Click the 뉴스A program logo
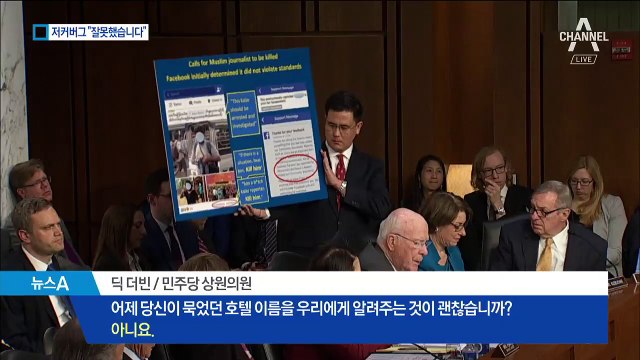 (49, 283)
